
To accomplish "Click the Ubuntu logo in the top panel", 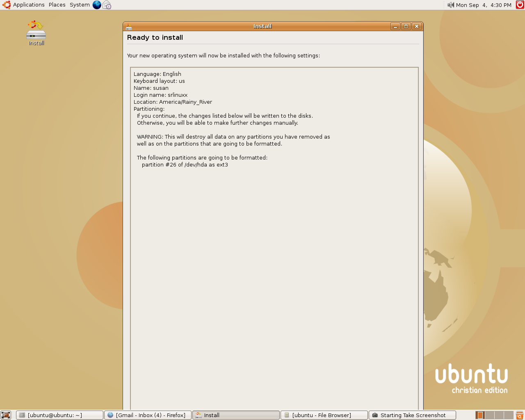I will tap(6, 5).
